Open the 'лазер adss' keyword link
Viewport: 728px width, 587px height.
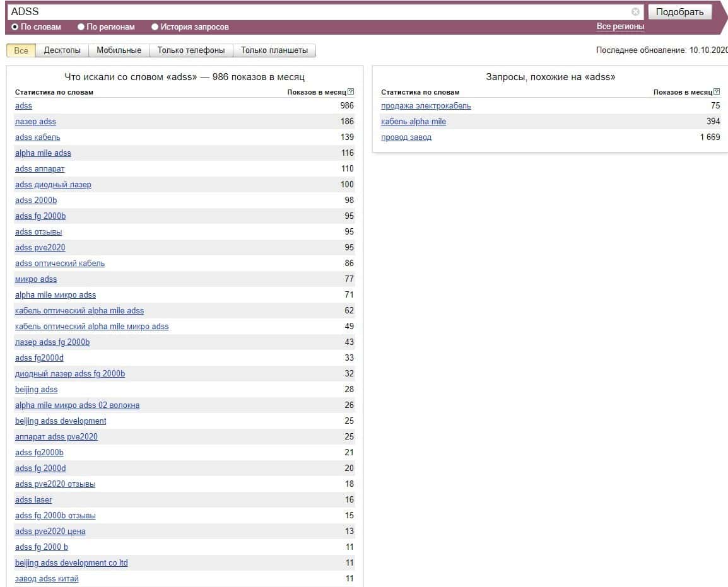coord(35,122)
